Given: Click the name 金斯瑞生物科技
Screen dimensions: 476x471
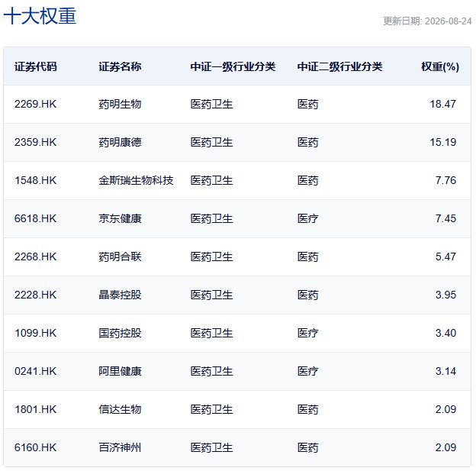Looking at the screenshot, I should (136, 180).
